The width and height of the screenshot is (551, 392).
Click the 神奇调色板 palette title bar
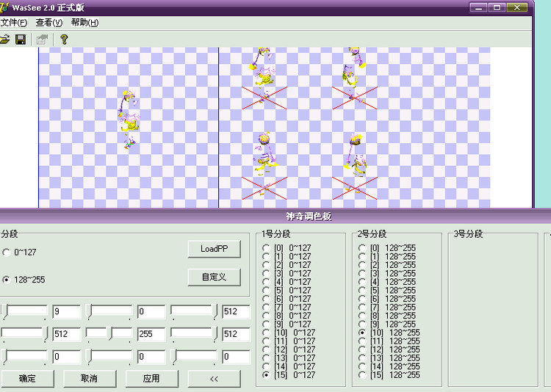(x=275, y=216)
